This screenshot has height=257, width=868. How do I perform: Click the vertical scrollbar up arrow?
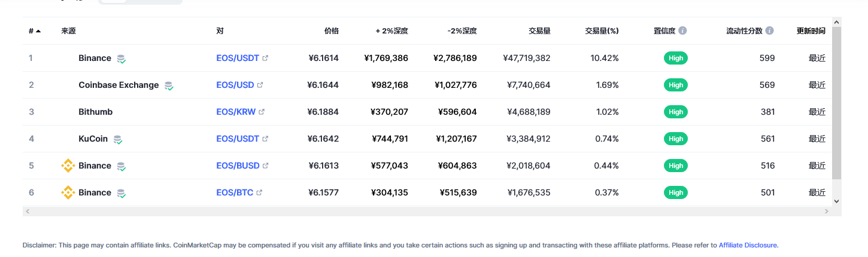836,22
